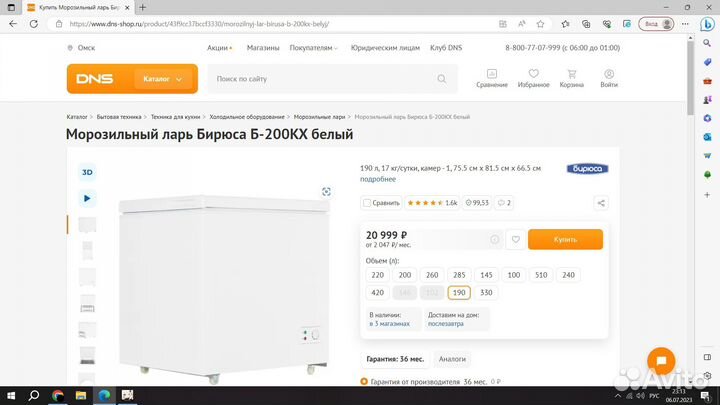720x405 pixels.
Task: Tick the Сравнить checkbox
Action: click(367, 203)
